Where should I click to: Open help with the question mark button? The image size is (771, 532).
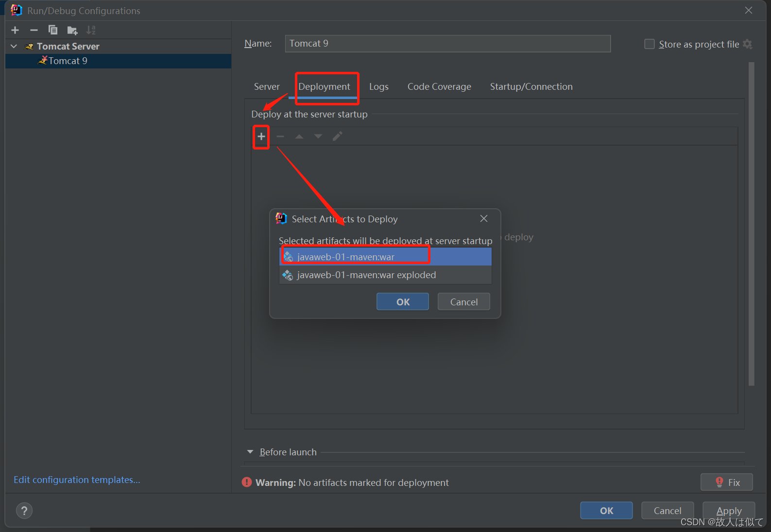coord(24,511)
